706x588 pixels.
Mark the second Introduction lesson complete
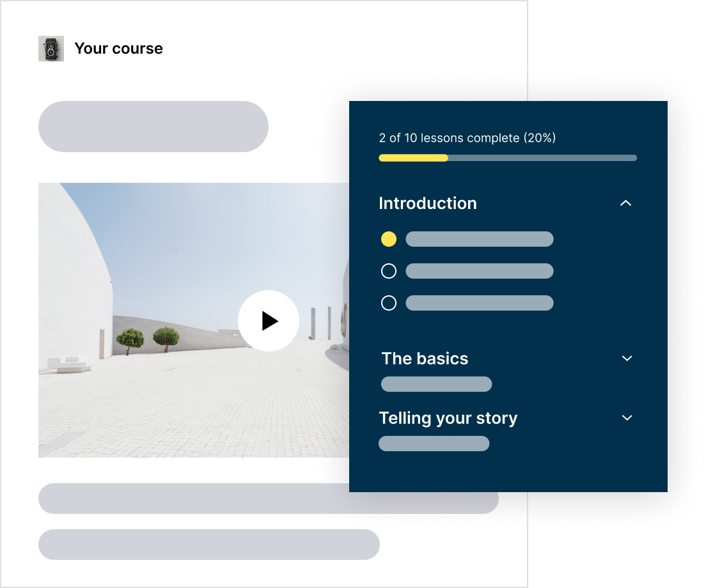(389, 270)
